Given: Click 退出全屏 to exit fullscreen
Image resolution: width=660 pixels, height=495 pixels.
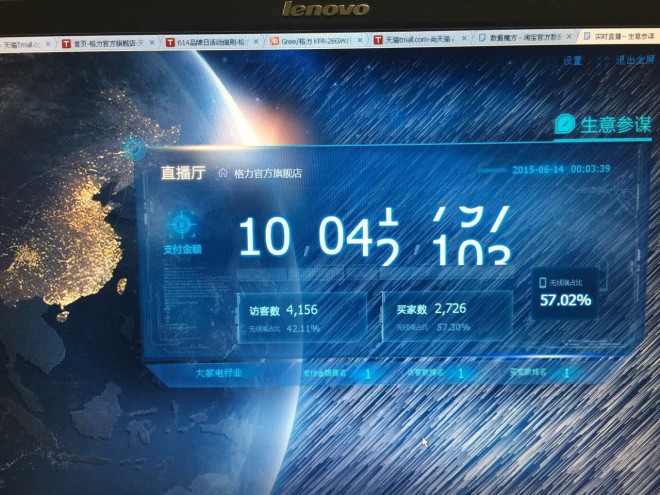Looking at the screenshot, I should [635, 60].
